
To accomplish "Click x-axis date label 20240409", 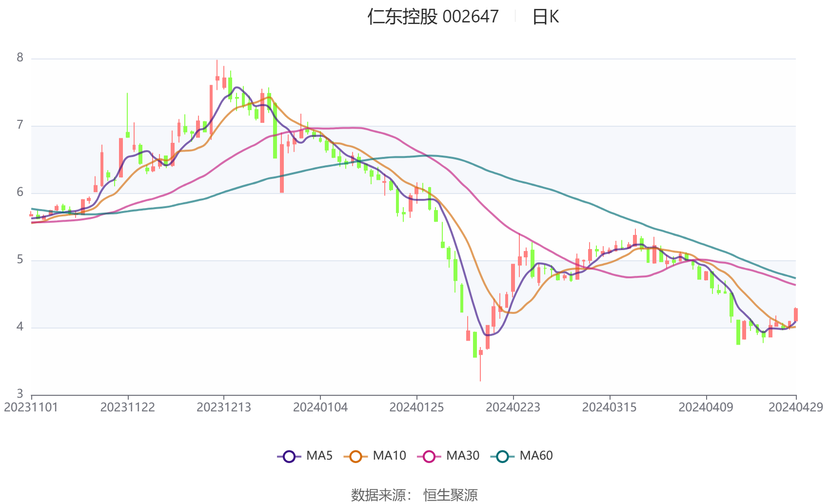I will (x=706, y=407).
